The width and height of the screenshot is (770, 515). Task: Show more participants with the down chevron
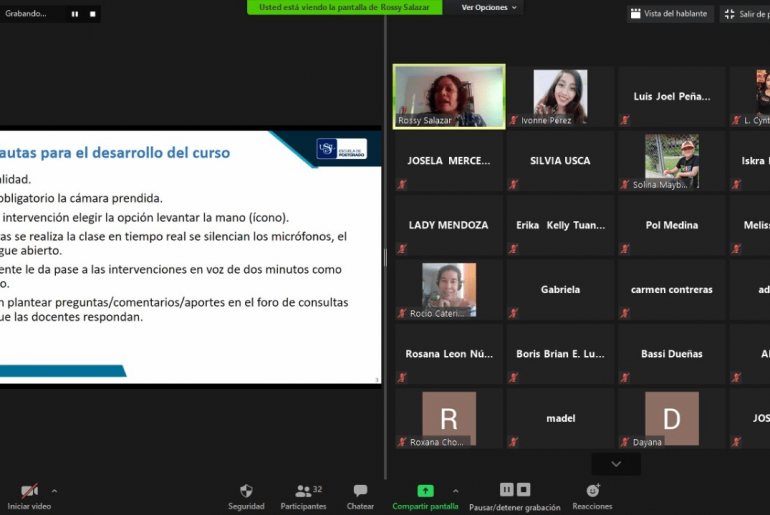click(x=616, y=464)
